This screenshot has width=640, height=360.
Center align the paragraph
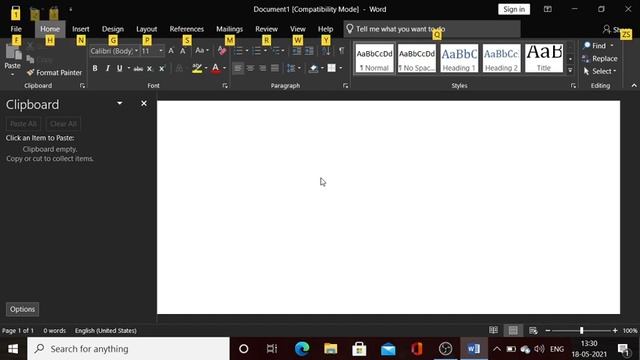[250, 68]
